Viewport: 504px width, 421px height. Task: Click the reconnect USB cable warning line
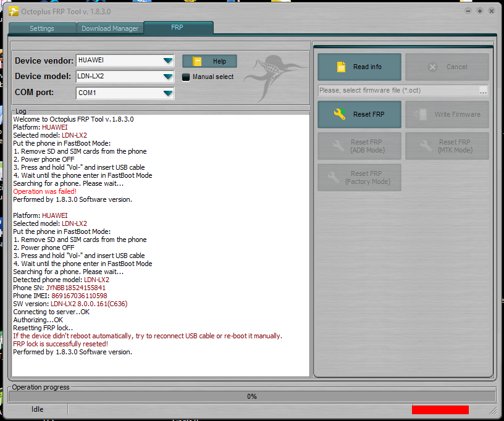(148, 336)
